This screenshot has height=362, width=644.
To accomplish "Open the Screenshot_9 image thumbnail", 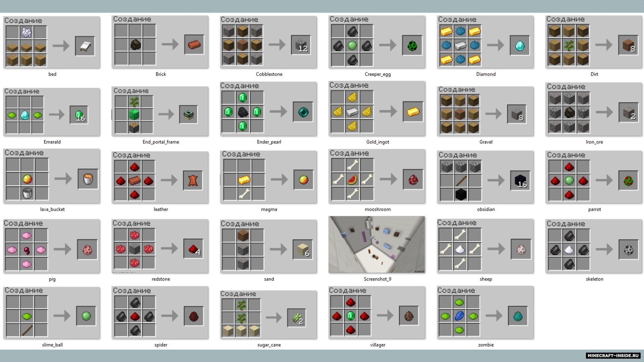I will (377, 244).
